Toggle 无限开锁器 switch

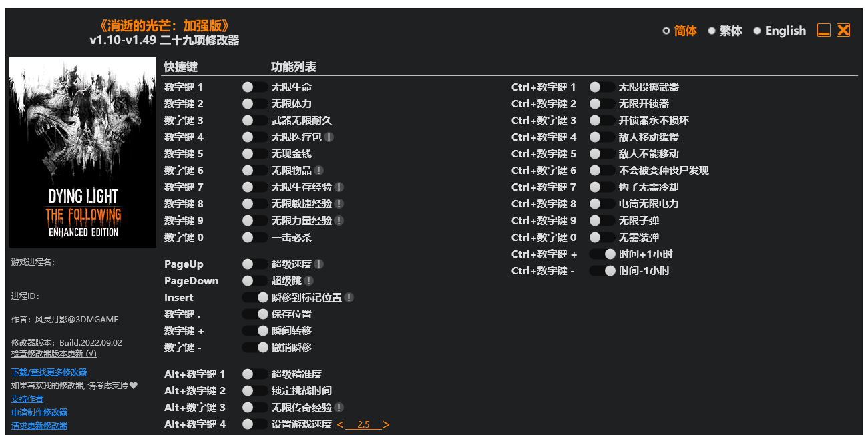(602, 104)
